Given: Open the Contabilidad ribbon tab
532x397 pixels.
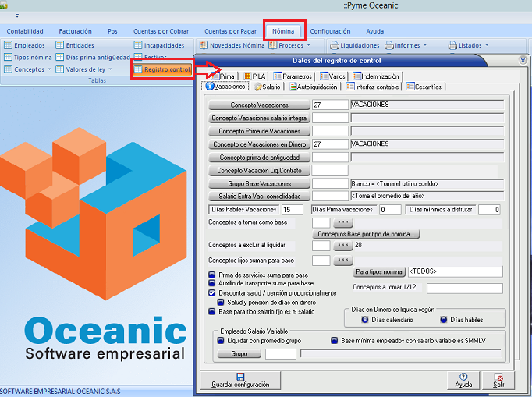Looking at the screenshot, I should [x=25, y=31].
